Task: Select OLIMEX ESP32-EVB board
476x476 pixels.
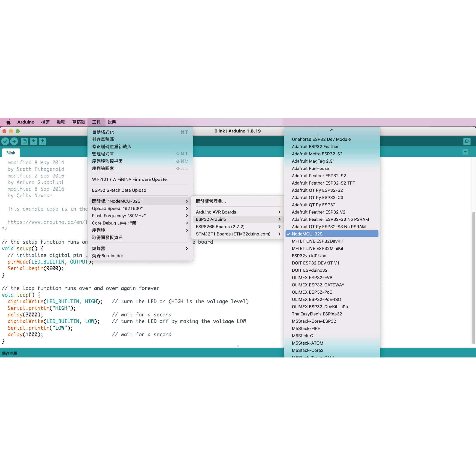Action: pyautogui.click(x=332, y=278)
